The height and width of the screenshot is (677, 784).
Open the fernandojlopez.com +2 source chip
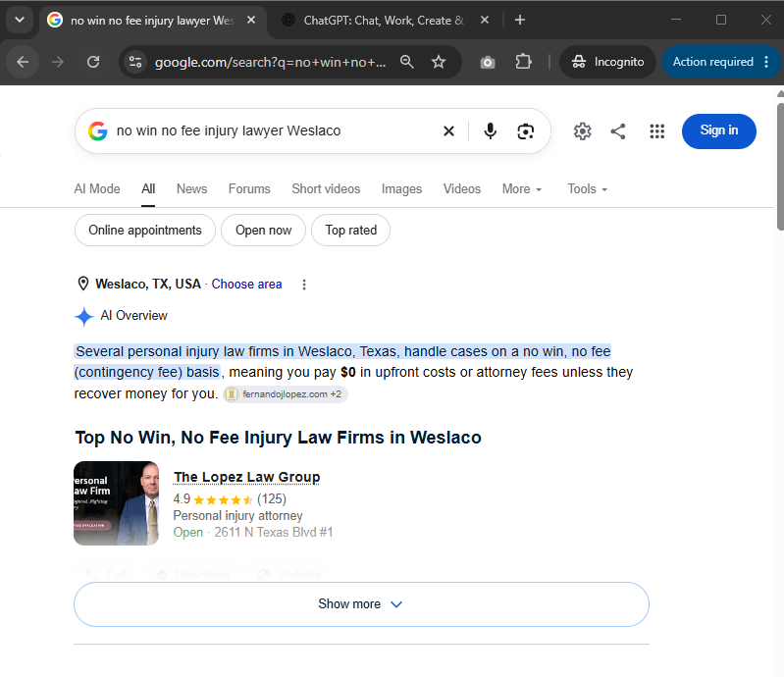[x=286, y=394]
